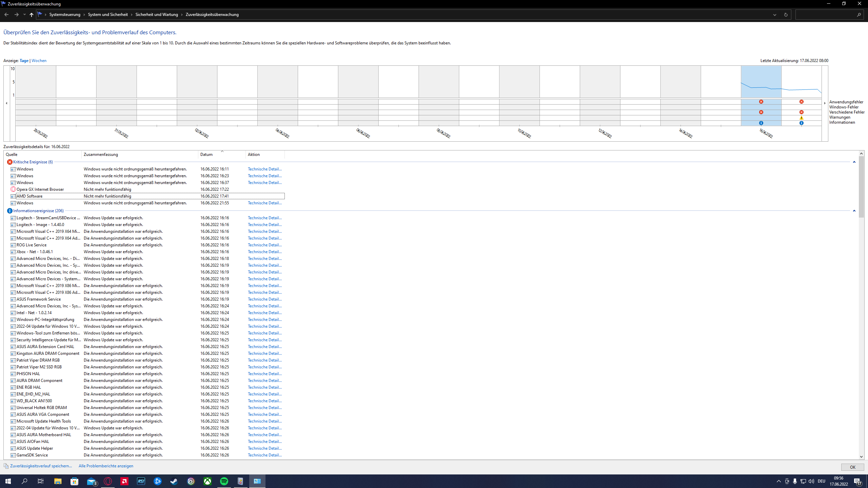This screenshot has height=488, width=868.
Task: Open Spotify from the taskbar
Action: click(224, 481)
